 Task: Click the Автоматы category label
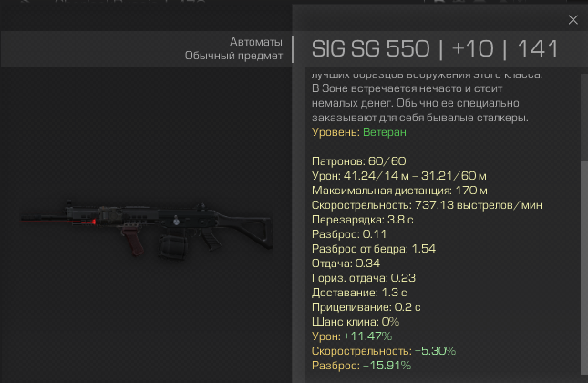click(256, 42)
